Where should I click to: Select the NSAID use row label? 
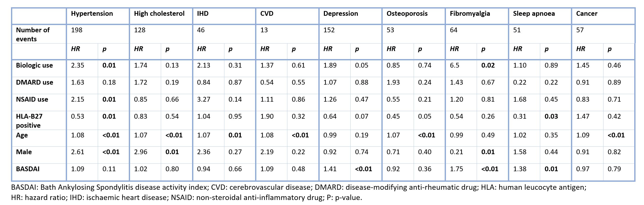coord(32,99)
